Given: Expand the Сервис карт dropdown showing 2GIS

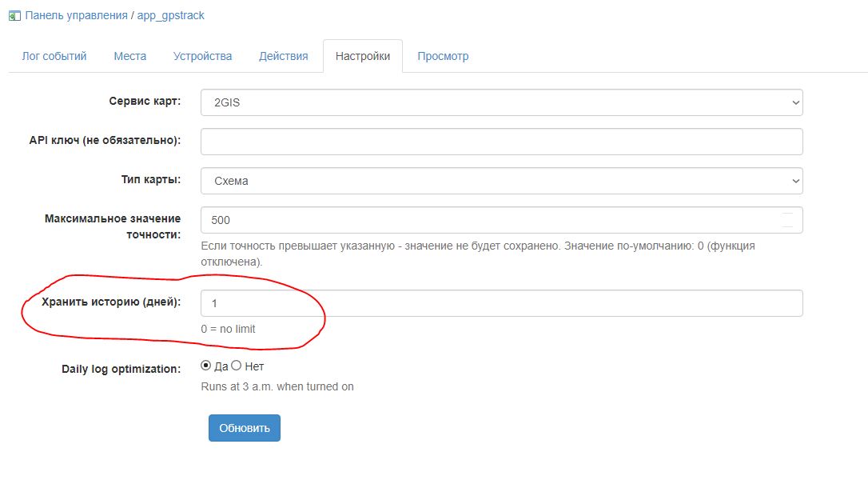Looking at the screenshot, I should [x=501, y=102].
